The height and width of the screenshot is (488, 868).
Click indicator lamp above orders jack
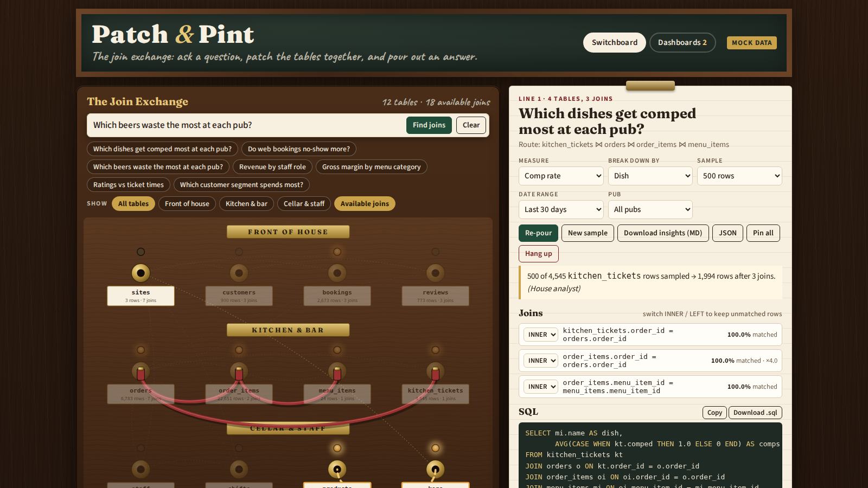coord(141,350)
